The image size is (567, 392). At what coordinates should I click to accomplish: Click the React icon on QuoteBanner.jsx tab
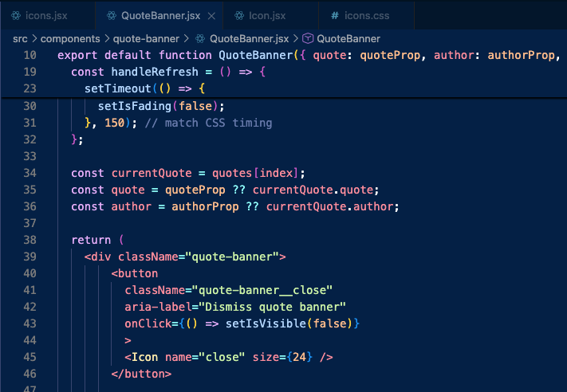tap(112, 15)
